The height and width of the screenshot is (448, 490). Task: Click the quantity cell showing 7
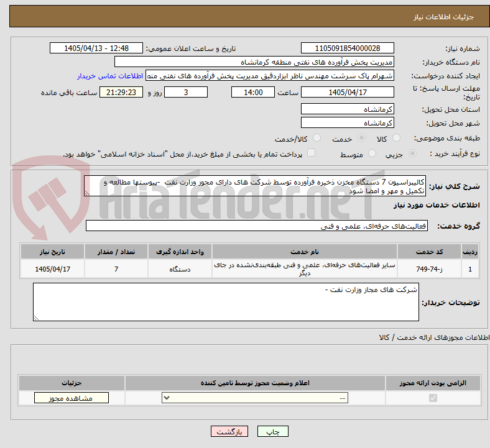(116, 269)
